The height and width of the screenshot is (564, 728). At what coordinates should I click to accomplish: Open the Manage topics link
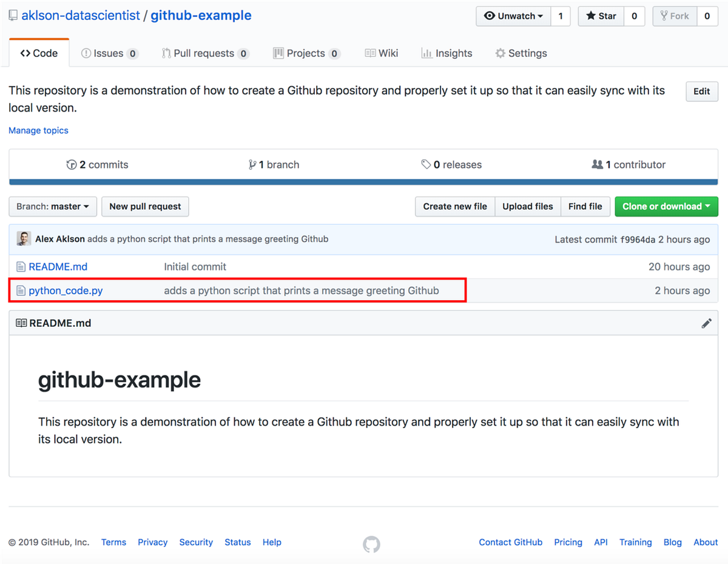[38, 130]
